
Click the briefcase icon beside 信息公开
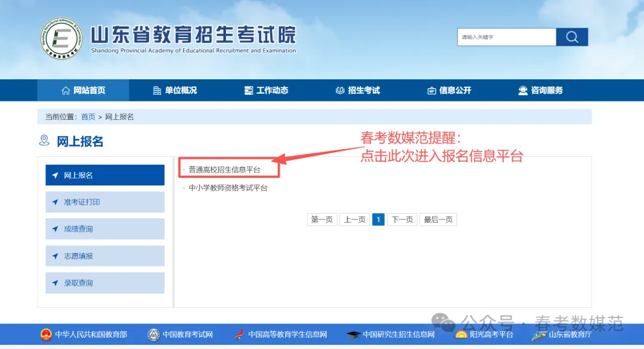point(431,91)
